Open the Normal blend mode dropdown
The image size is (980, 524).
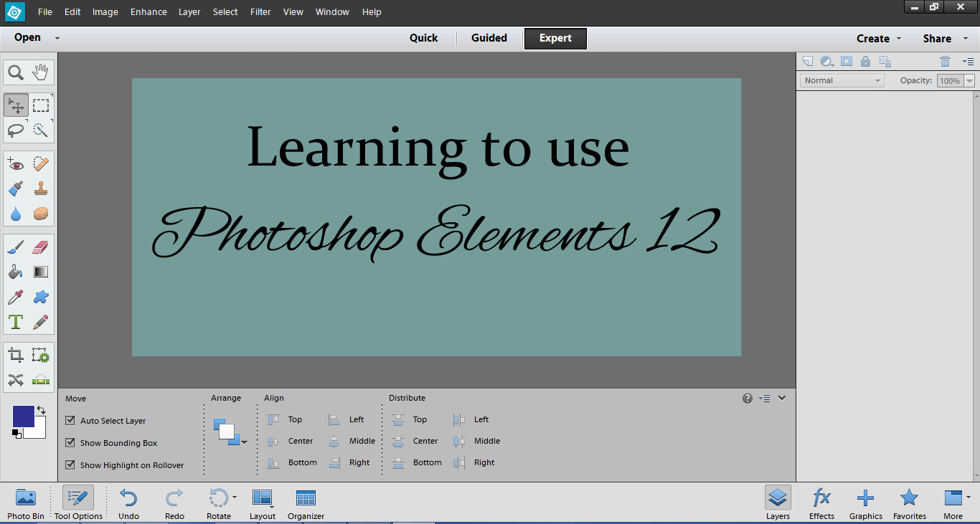point(842,81)
